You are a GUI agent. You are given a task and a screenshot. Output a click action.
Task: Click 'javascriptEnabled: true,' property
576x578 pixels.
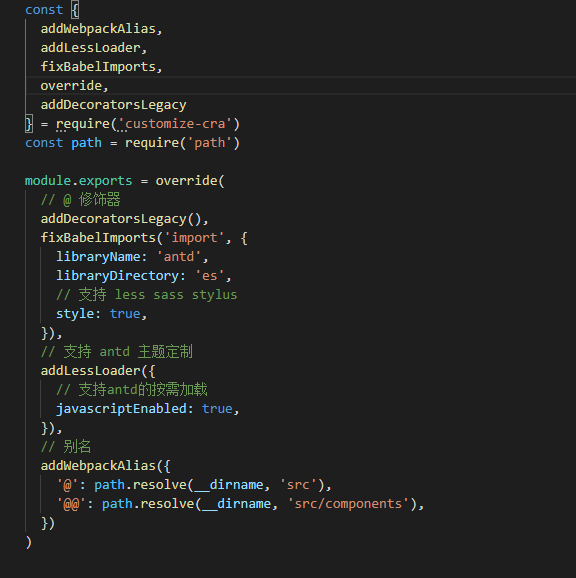coord(148,409)
